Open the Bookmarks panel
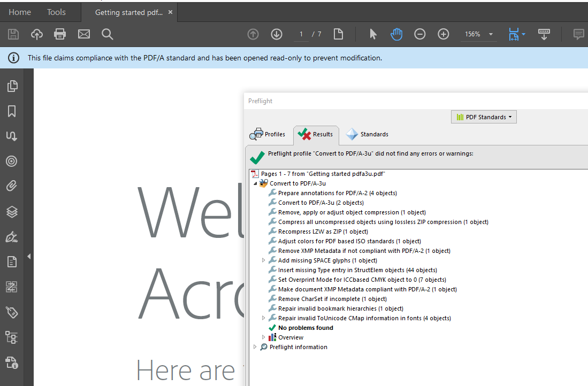Screen dimensions: 588x386 [12, 111]
